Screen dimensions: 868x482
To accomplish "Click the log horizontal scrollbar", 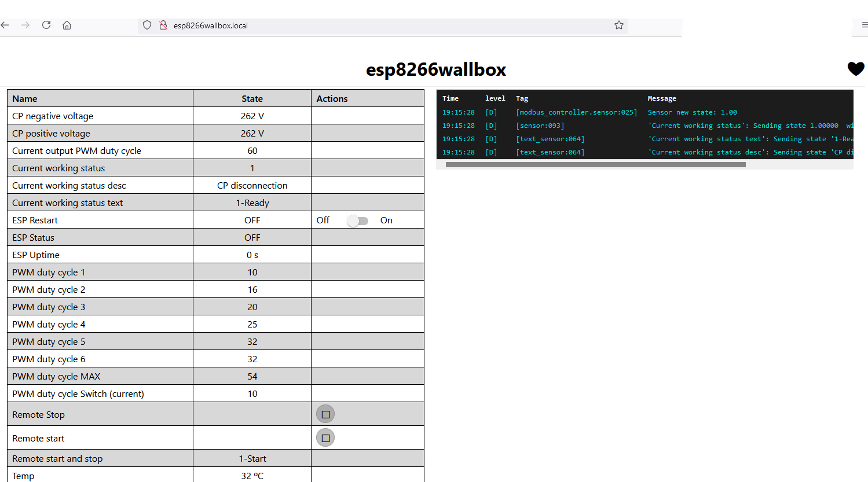I will point(595,164).
